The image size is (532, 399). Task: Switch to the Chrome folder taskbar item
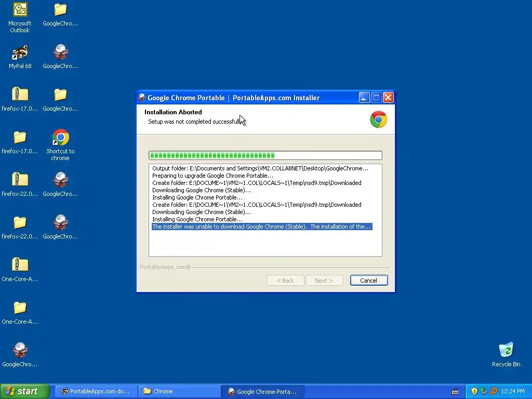click(x=179, y=391)
